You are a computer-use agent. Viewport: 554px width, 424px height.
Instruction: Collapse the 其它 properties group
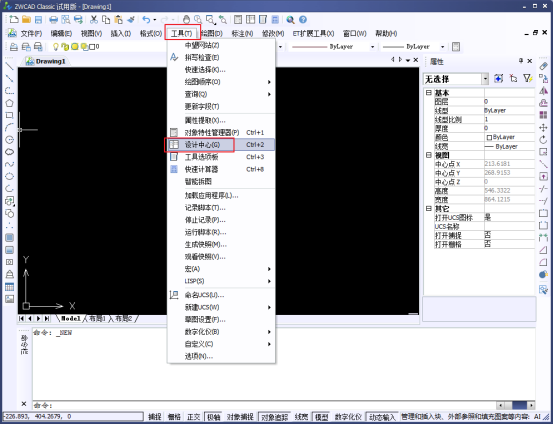[429, 208]
